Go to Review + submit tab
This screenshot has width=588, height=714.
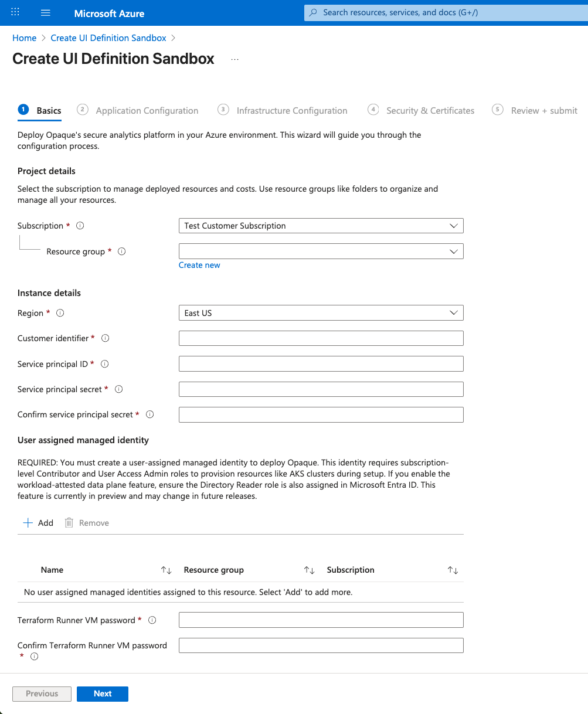(535, 110)
